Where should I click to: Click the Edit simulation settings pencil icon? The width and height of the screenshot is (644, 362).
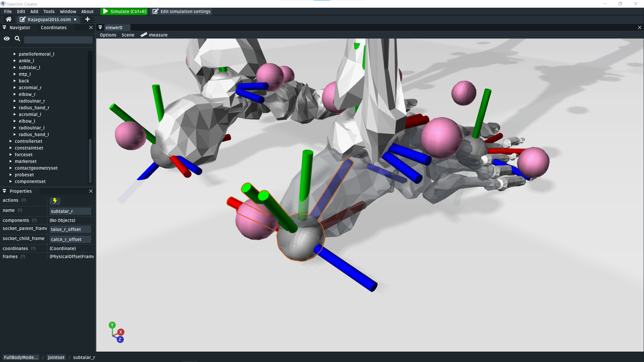tap(155, 11)
